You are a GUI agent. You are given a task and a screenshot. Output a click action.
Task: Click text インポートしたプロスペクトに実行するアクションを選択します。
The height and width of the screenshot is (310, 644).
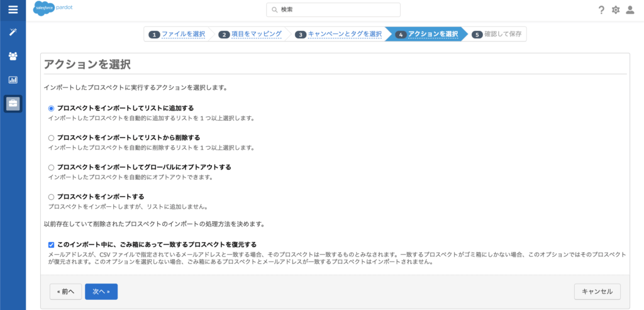pyautogui.click(x=136, y=88)
